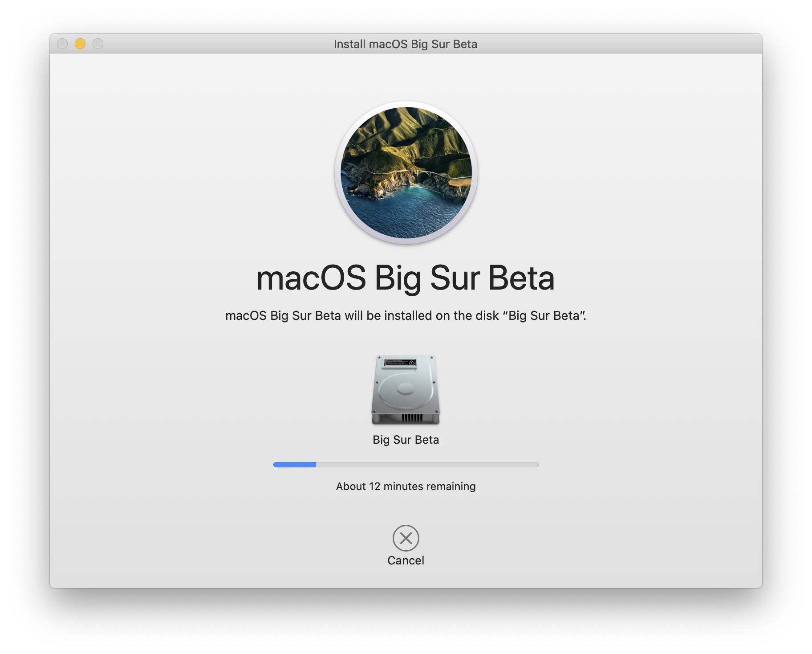Click the installation progress bar
The width and height of the screenshot is (812, 654).
click(406, 465)
